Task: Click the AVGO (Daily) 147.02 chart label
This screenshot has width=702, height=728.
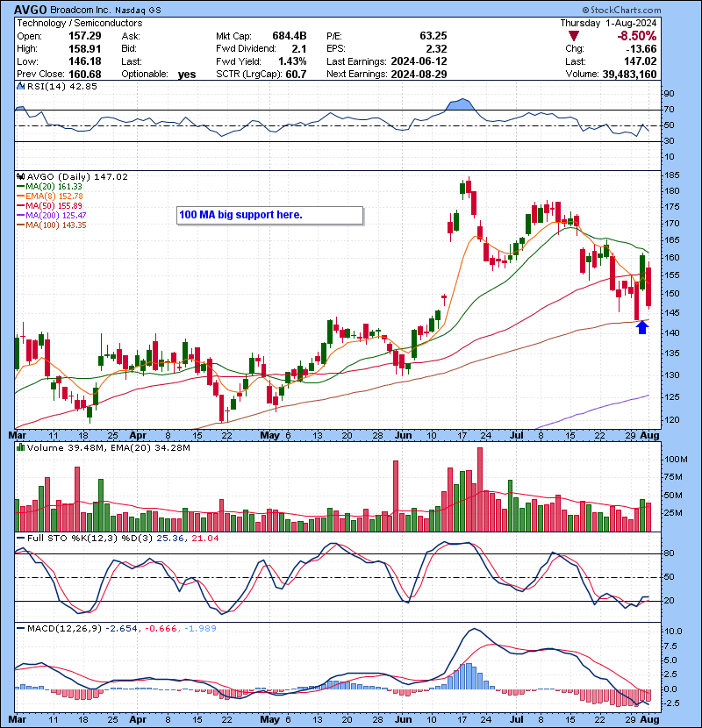Action: point(77,177)
